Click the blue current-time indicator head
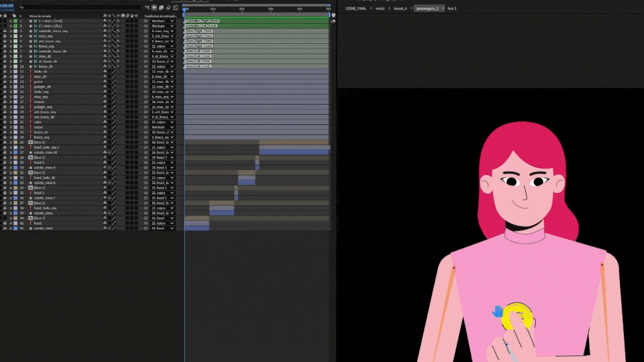644x362 pixels. coord(184,9)
